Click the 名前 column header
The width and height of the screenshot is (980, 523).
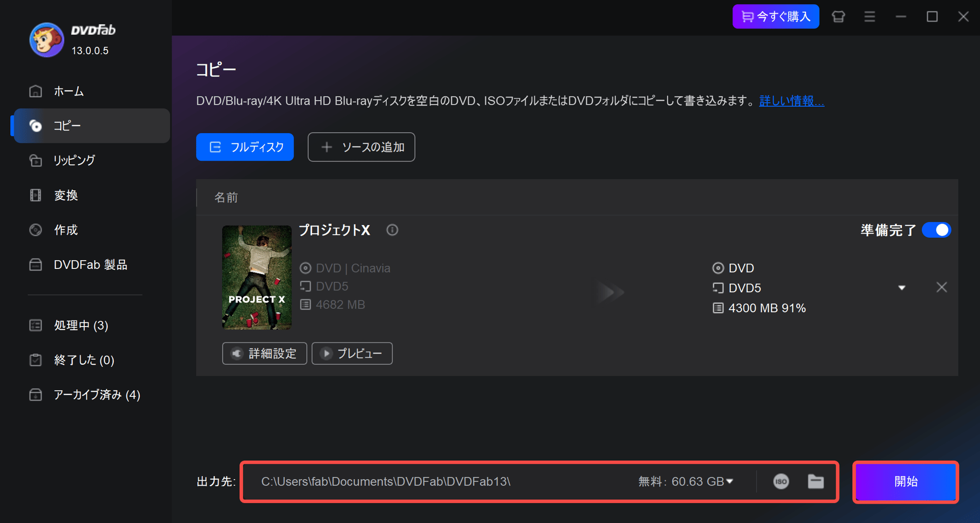226,197
